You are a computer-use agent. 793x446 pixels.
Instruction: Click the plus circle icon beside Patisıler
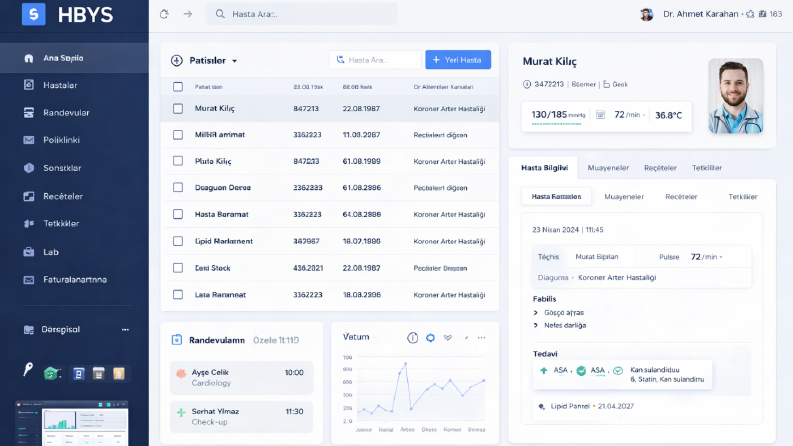177,61
